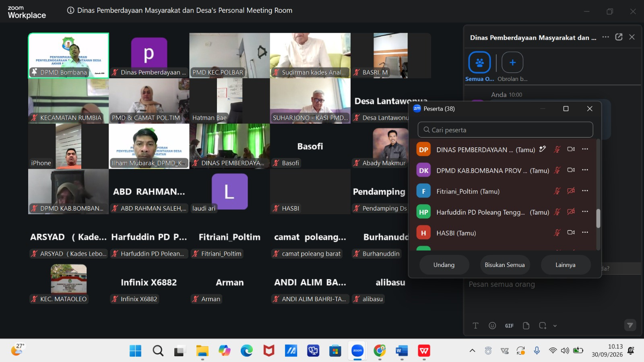Start a new chat with the plus icon

point(512,62)
